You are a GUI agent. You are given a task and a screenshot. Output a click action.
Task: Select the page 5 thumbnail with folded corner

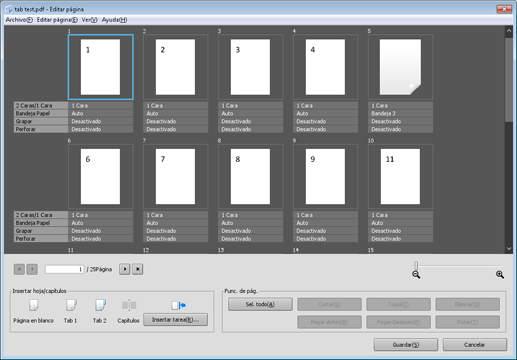[400, 67]
